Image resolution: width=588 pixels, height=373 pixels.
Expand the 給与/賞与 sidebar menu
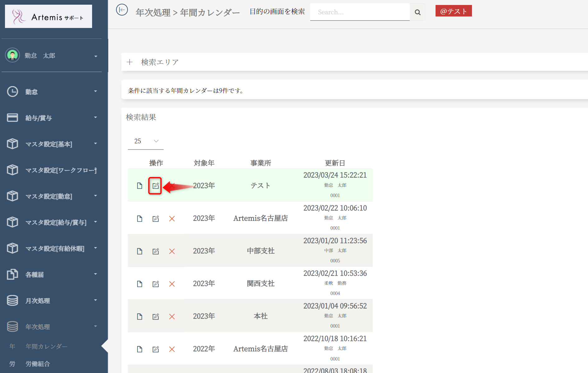(x=52, y=118)
